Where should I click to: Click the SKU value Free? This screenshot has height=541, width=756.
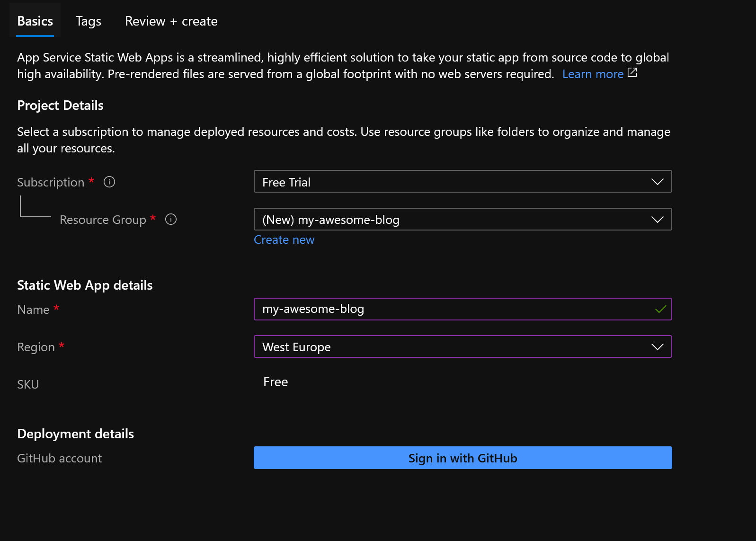(x=276, y=382)
